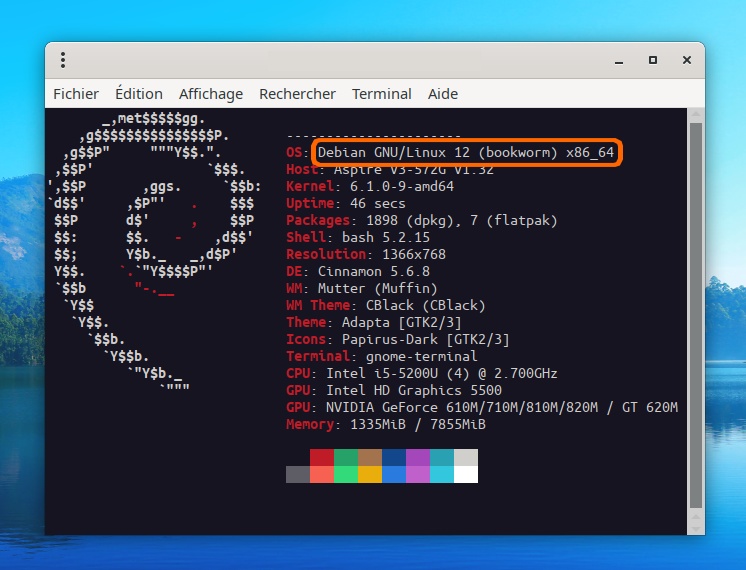Open the Édition menu

139,94
